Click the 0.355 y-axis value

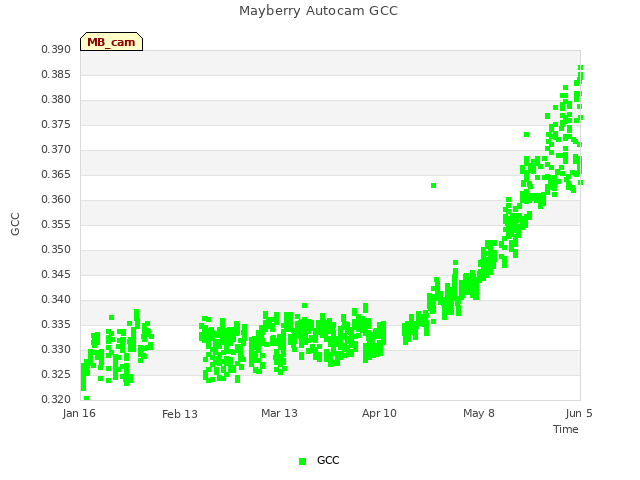tap(56, 224)
